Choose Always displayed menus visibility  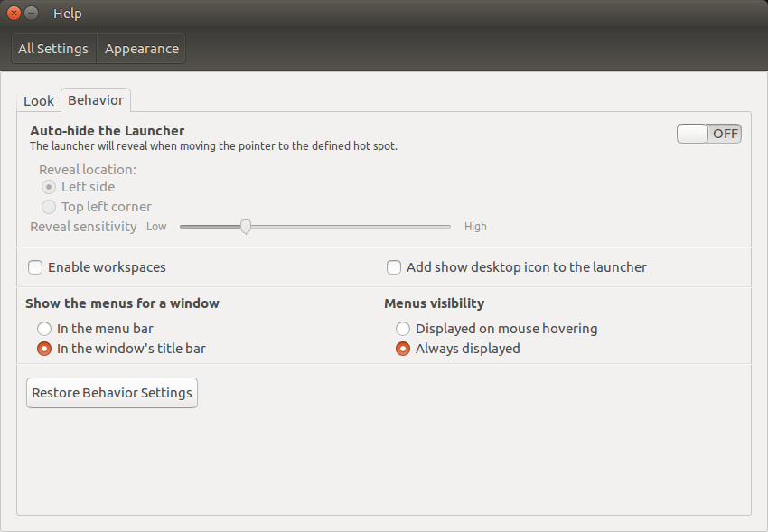point(403,349)
